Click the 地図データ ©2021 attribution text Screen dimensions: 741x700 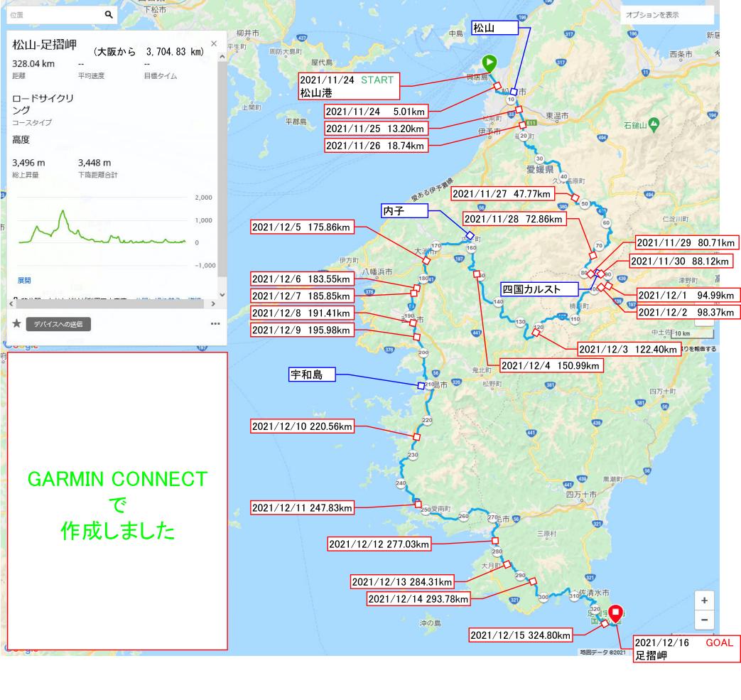tap(603, 652)
